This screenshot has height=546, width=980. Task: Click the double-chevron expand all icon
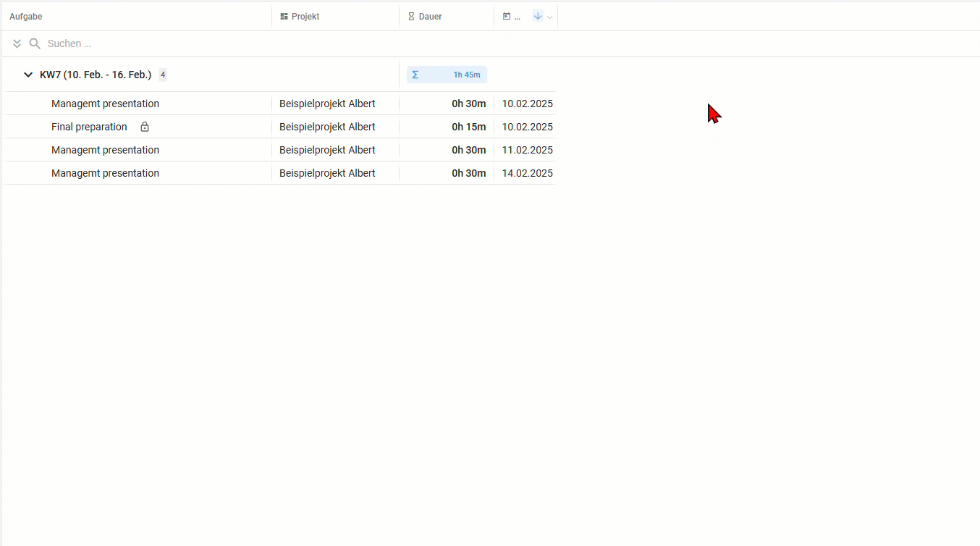17,44
